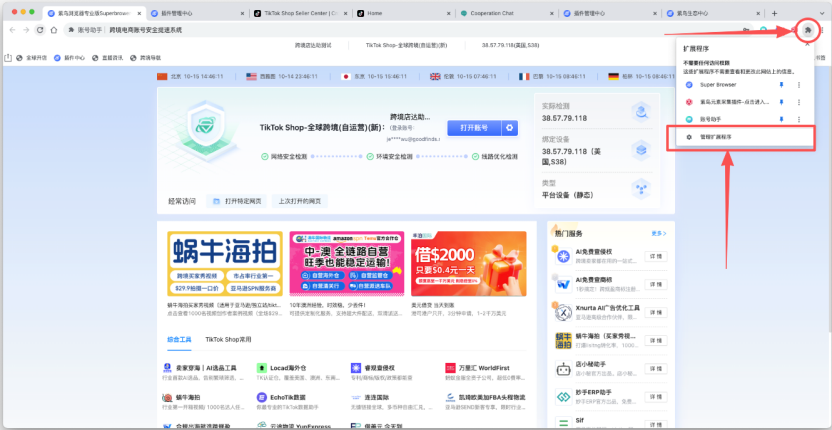832x430 pixels.
Task: Click the 打开账号 button
Action: tap(474, 128)
